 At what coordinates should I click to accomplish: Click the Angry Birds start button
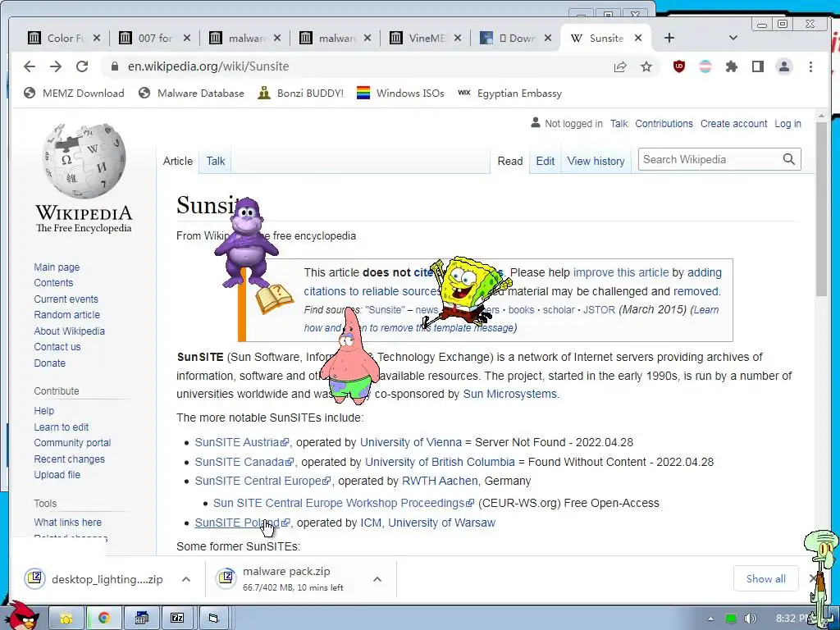click(21, 616)
